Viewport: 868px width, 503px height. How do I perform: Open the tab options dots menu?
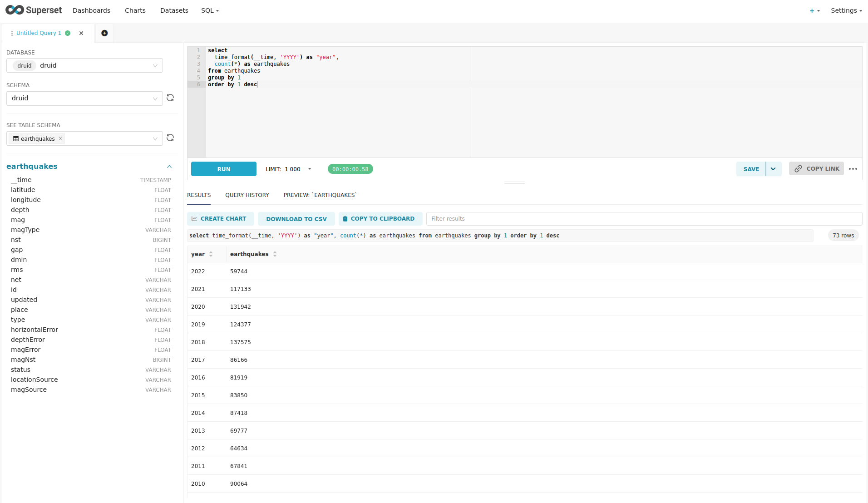(x=12, y=33)
